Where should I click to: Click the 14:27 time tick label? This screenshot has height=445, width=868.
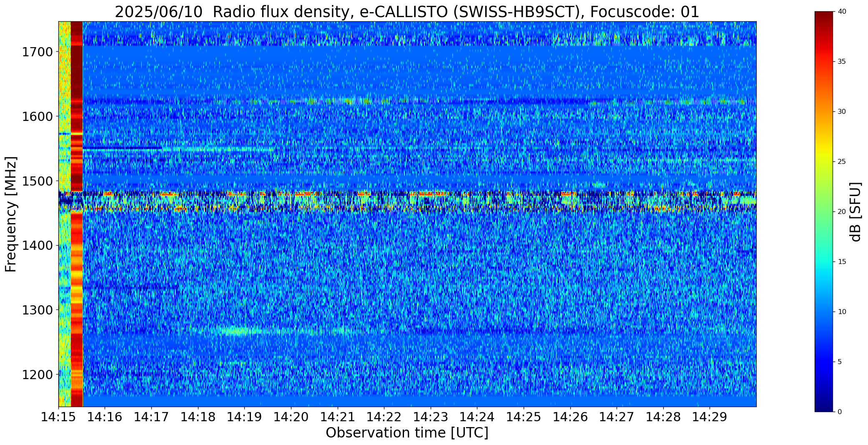pyautogui.click(x=617, y=417)
